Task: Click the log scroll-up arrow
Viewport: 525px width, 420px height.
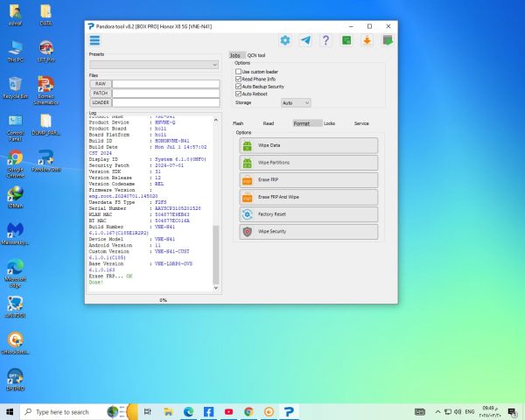Action: 216,120
